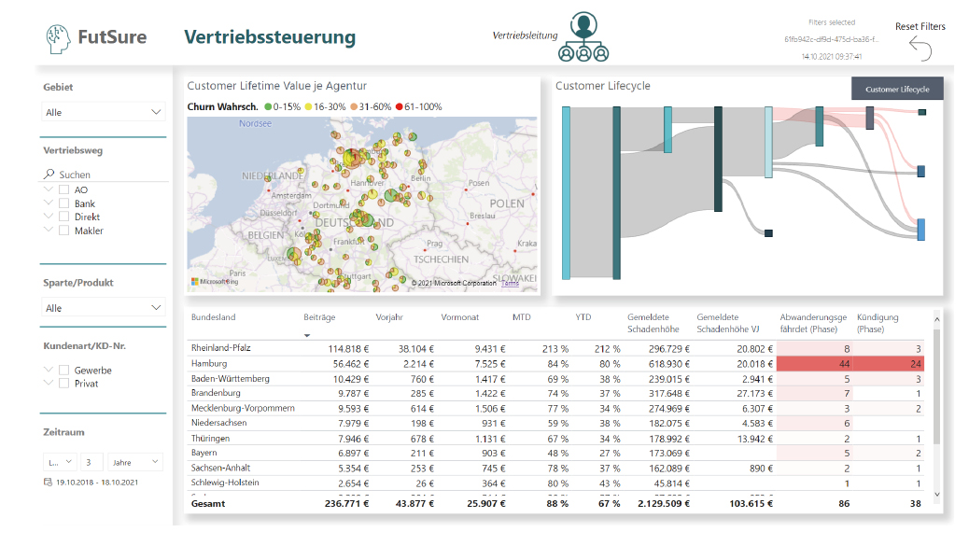Click the search magnifier icon in Vertriebsweg
The width and height of the screenshot is (969, 560).
(x=49, y=175)
